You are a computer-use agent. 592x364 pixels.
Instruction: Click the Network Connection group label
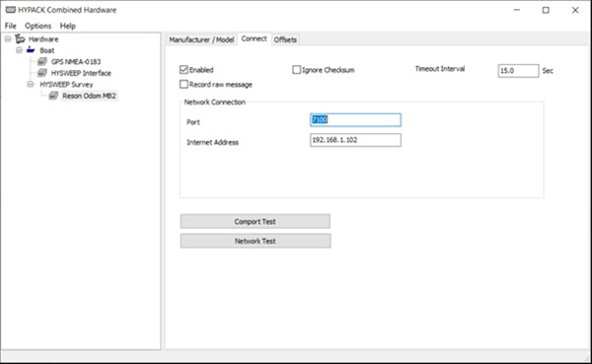click(x=215, y=102)
